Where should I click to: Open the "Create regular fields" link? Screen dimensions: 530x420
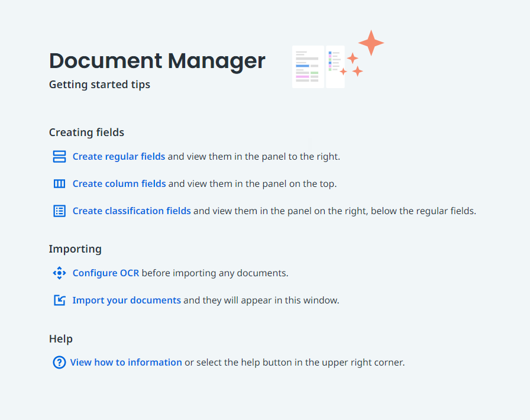pos(118,156)
